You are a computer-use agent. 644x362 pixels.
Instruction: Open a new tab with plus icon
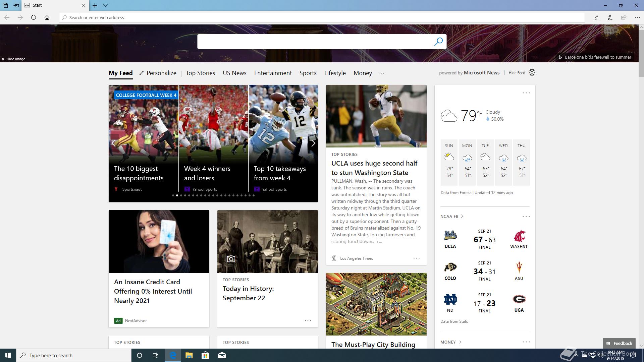tap(95, 5)
